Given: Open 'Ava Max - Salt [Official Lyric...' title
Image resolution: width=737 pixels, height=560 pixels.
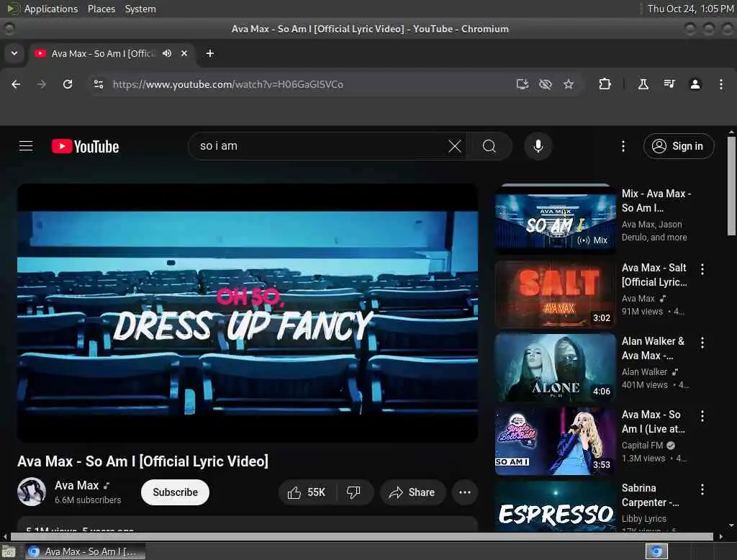Looking at the screenshot, I should (x=654, y=274).
